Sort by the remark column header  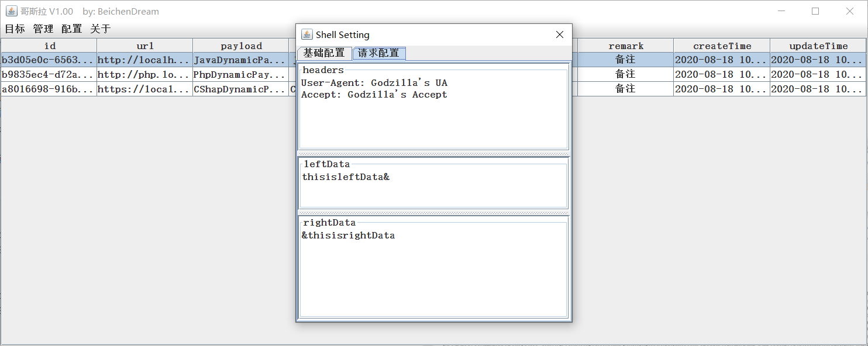click(x=626, y=46)
